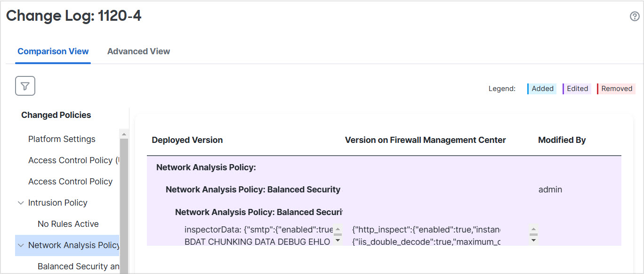
Task: Open the help question mark icon
Action: tap(634, 17)
